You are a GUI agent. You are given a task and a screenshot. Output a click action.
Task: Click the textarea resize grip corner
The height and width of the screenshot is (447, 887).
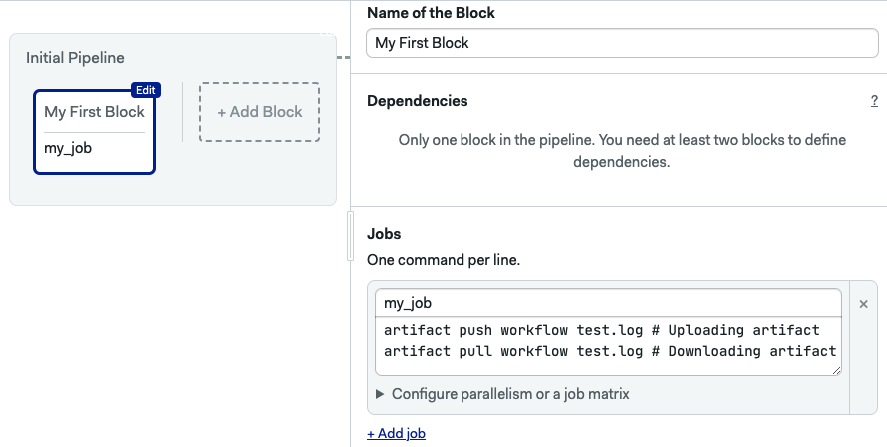836,370
